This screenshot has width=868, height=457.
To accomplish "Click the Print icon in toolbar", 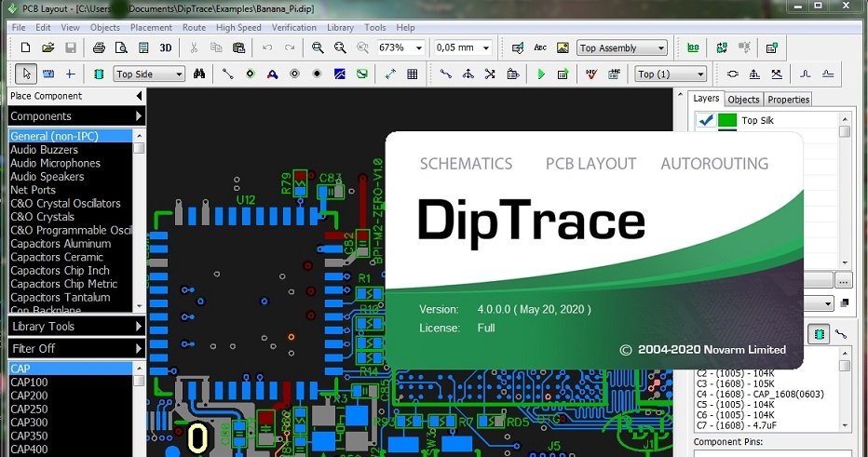I will (x=99, y=47).
